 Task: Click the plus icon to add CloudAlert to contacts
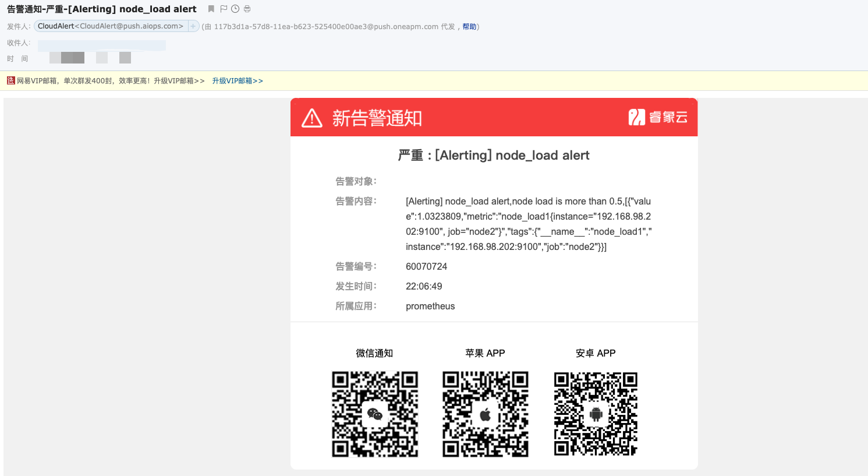pos(193,26)
